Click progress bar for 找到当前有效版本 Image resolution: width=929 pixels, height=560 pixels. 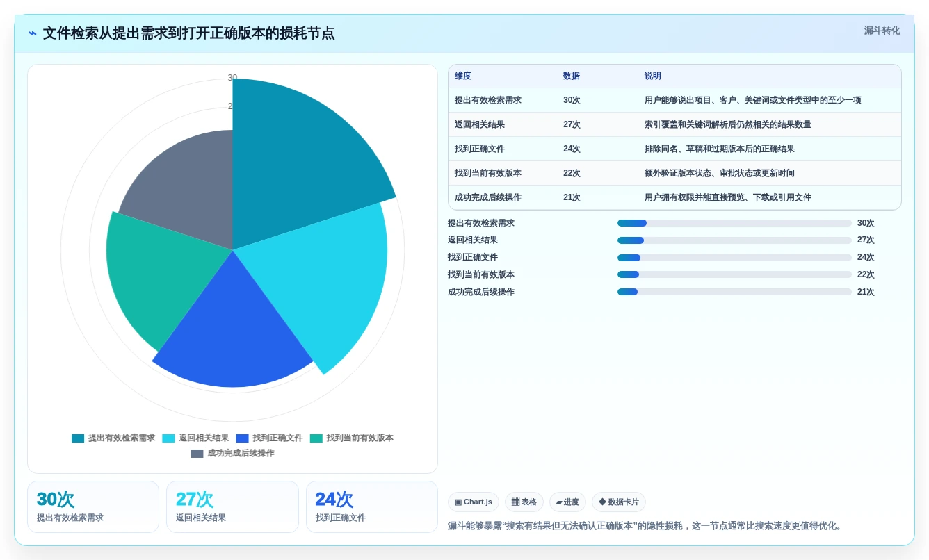pos(734,274)
